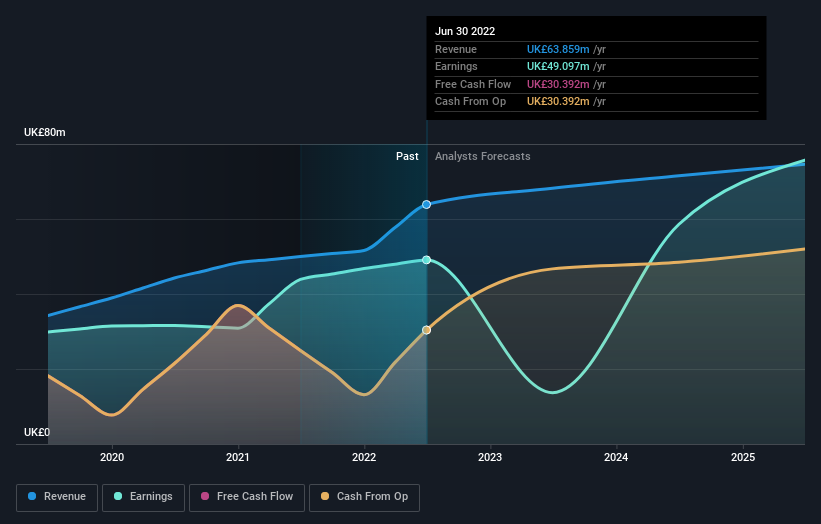Image resolution: width=821 pixels, height=524 pixels.
Task: Select the Earnings data point marker
Action: 427,260
